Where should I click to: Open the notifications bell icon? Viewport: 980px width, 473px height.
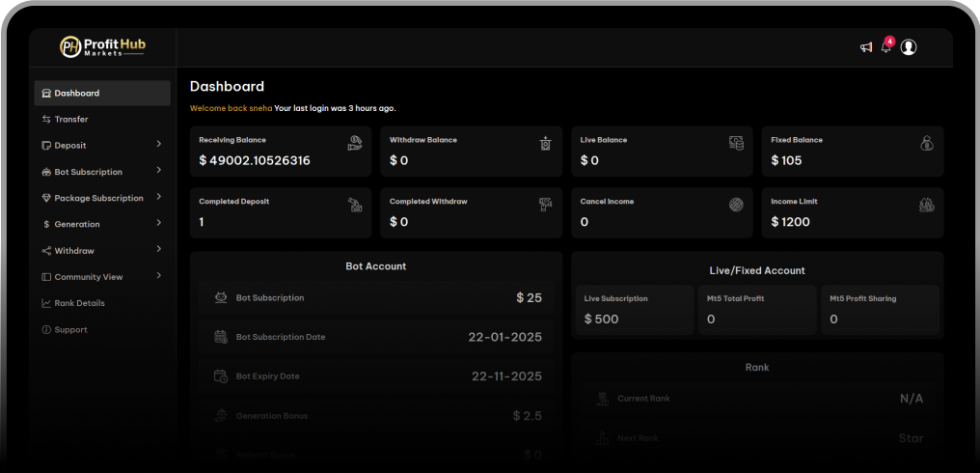886,47
